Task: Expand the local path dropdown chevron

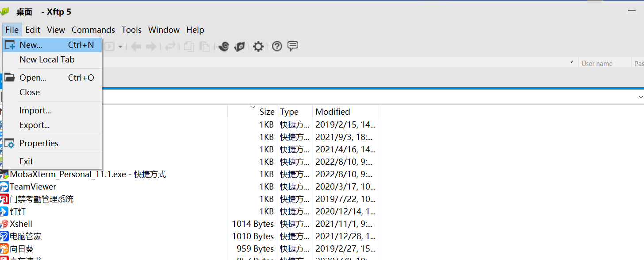Action: [640, 97]
